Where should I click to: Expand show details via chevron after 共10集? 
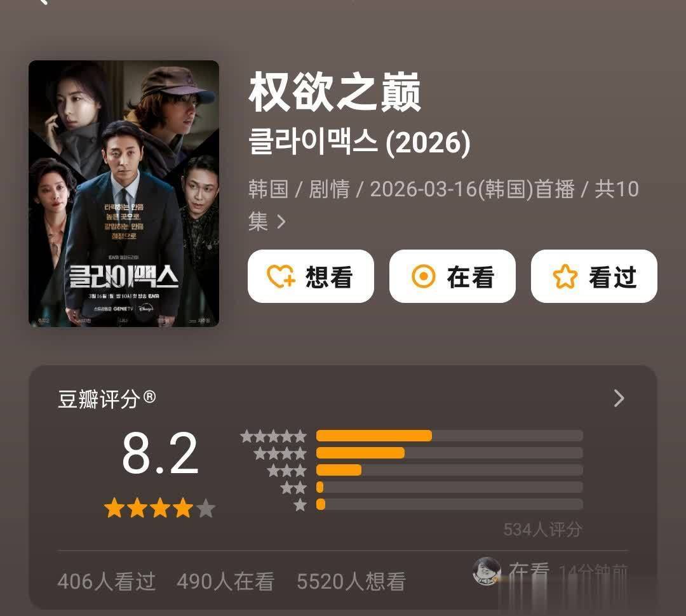[281, 222]
